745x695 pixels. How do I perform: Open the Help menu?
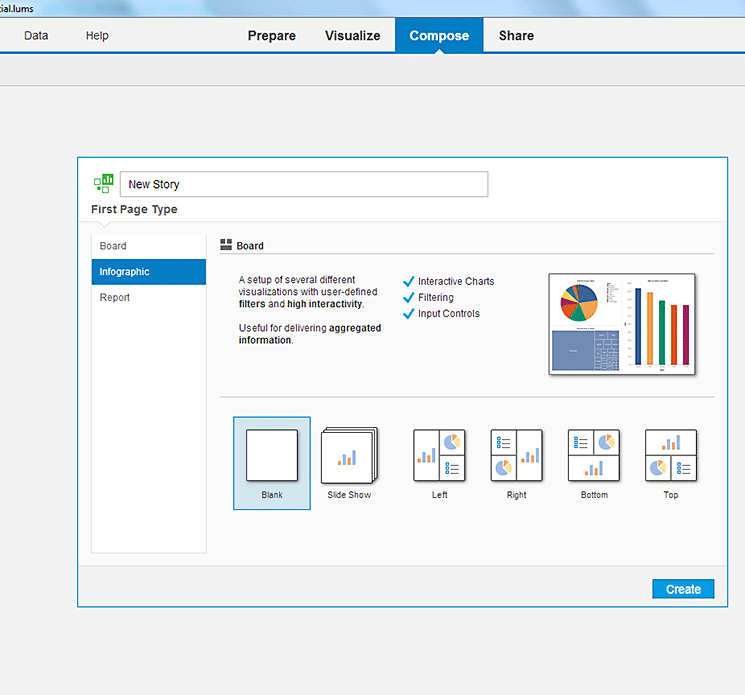(97, 36)
